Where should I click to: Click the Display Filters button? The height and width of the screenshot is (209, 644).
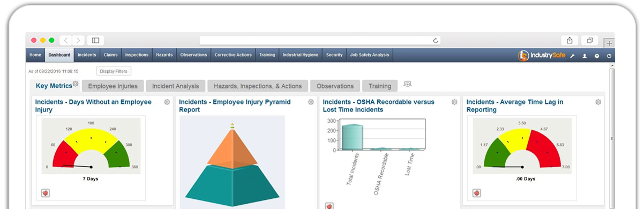114,71
